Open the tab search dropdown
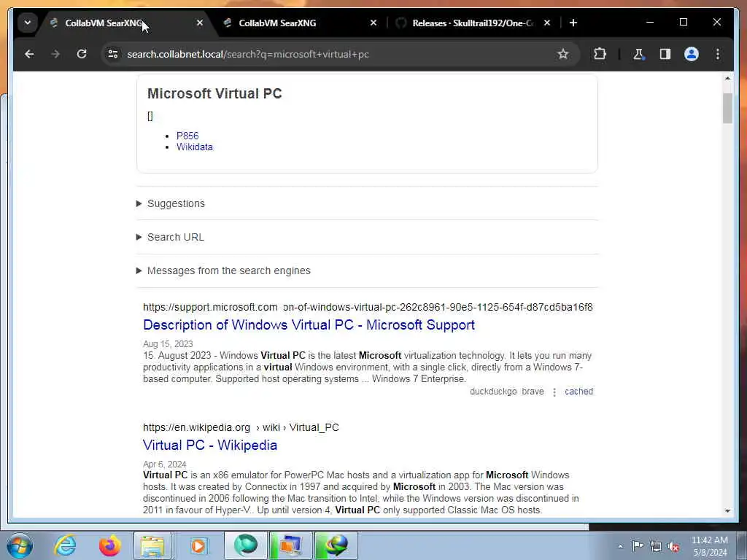 (x=28, y=23)
